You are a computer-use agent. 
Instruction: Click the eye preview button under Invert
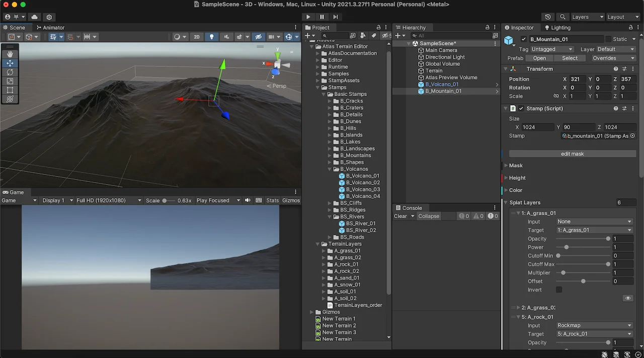coord(628,298)
